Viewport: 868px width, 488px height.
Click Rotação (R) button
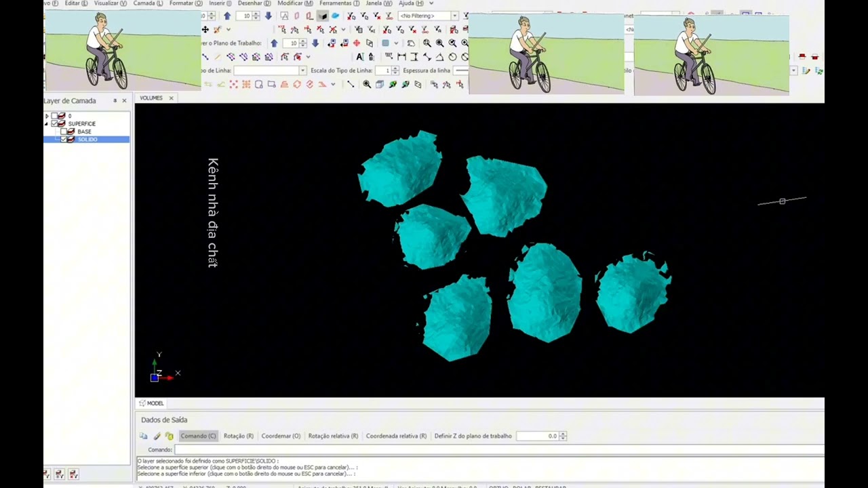(x=239, y=436)
